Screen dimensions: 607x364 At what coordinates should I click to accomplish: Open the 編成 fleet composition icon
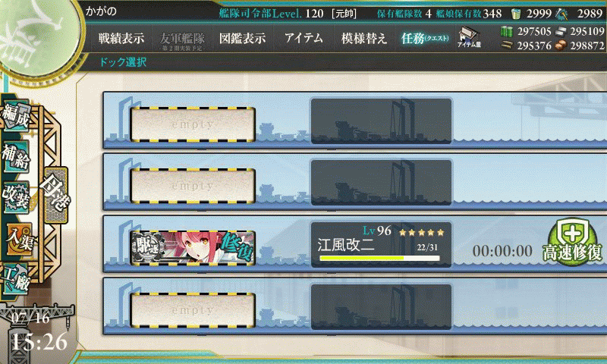[16, 115]
